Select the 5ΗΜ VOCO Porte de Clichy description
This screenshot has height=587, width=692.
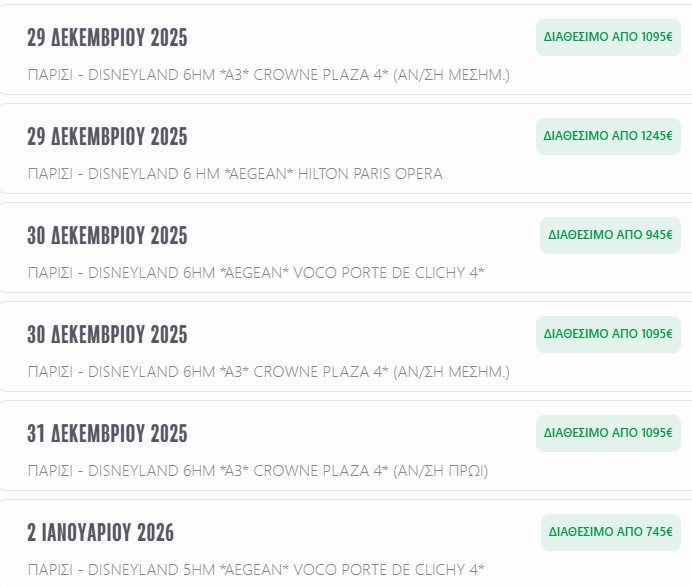[x=256, y=570]
